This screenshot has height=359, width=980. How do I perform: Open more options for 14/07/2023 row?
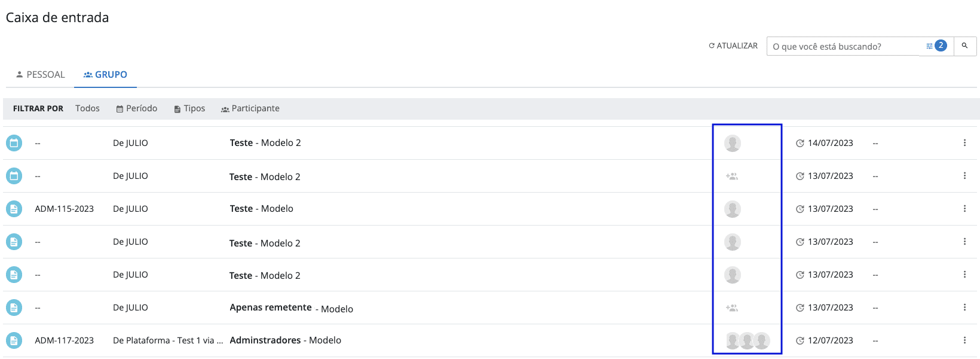coord(964,143)
